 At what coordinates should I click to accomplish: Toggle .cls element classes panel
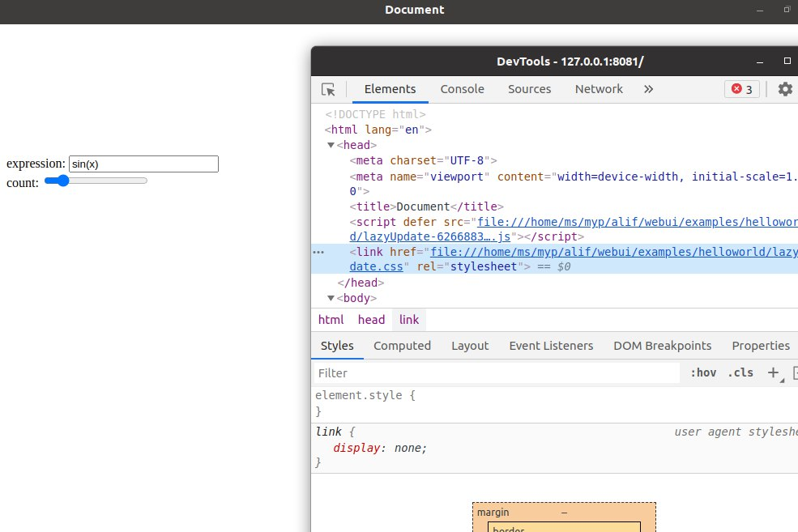pyautogui.click(x=740, y=372)
